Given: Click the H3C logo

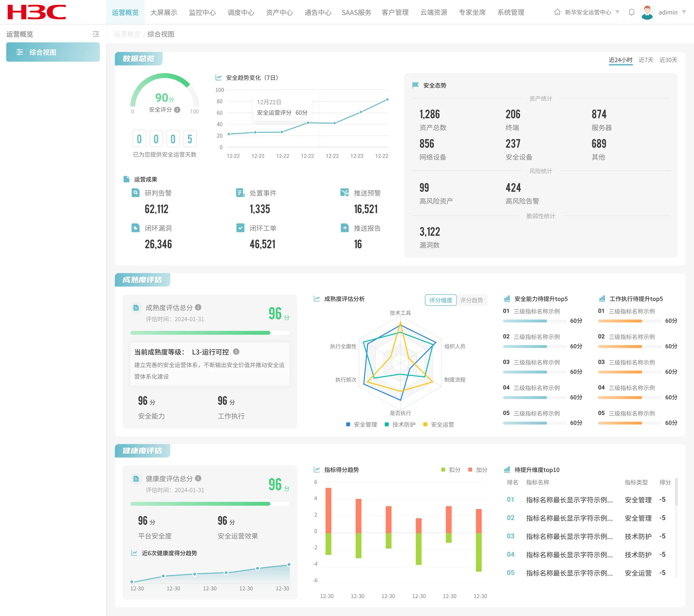Looking at the screenshot, I should (36, 12).
